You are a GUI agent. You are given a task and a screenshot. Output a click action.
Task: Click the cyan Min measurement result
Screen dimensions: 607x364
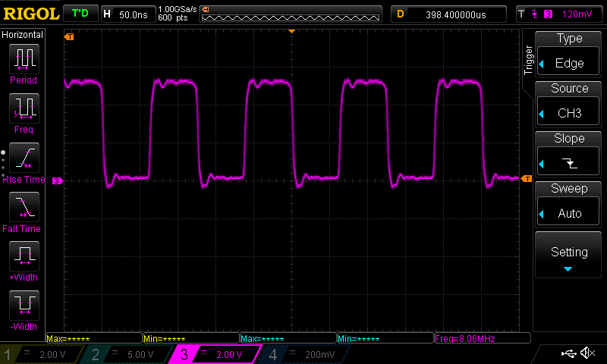point(385,339)
